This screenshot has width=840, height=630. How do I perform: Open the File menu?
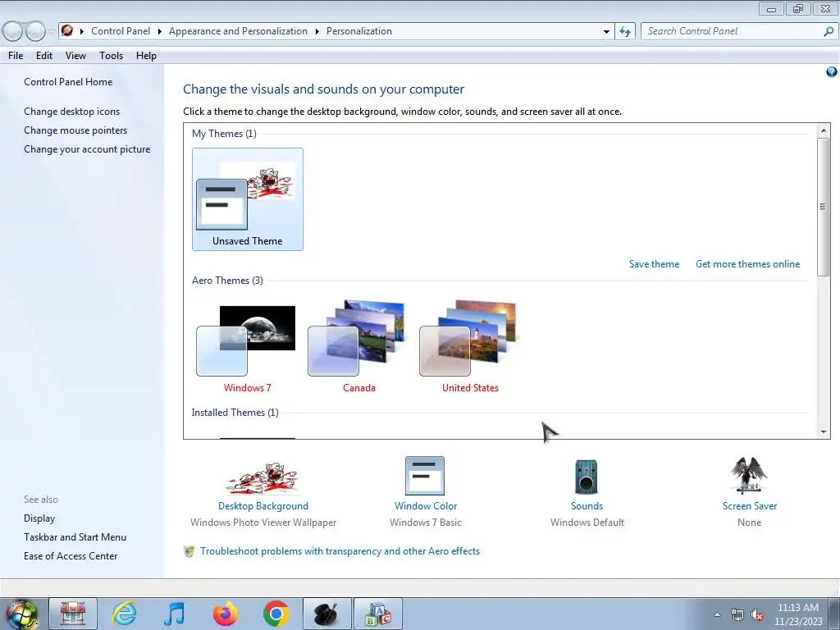16,56
